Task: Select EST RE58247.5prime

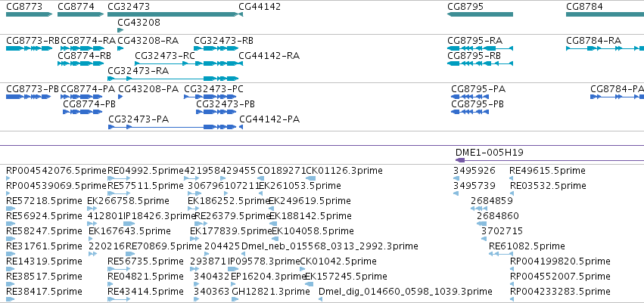Action: coord(11,239)
